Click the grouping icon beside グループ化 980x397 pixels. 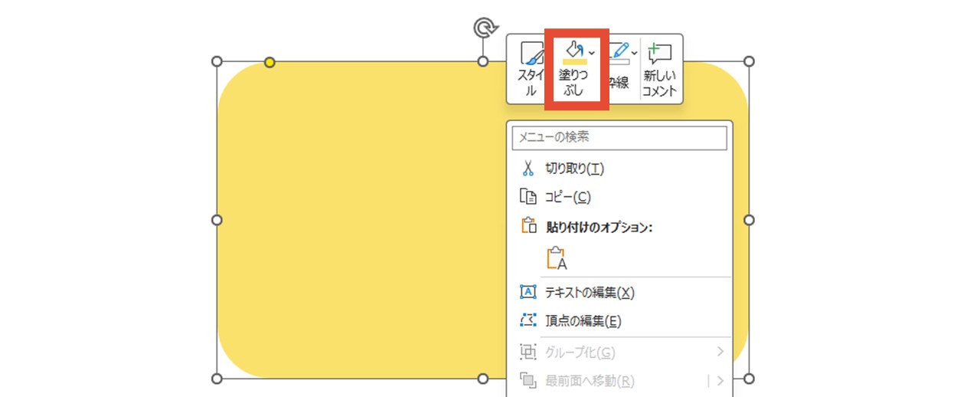528,352
